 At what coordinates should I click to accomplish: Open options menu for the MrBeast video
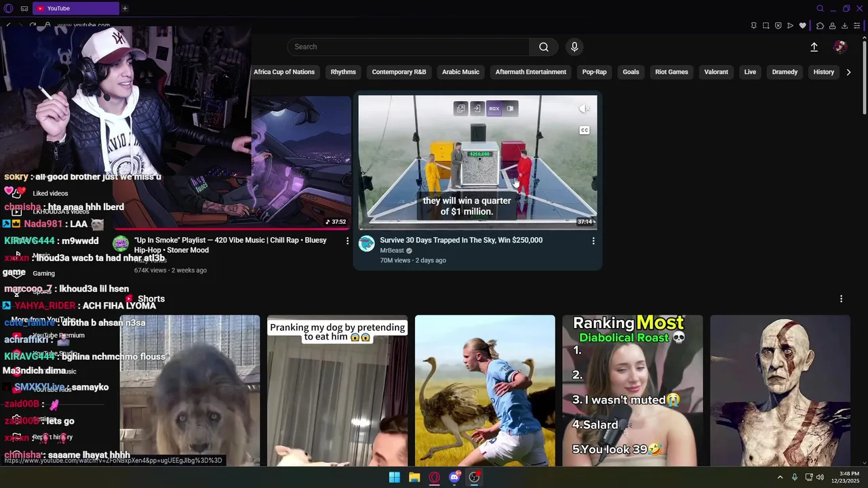(593, 241)
